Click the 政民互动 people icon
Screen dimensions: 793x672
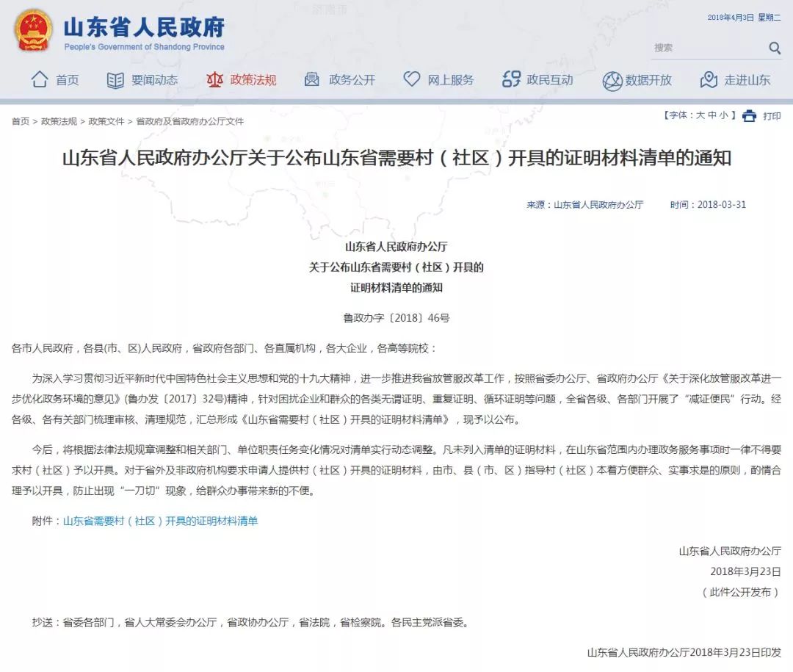(510, 79)
